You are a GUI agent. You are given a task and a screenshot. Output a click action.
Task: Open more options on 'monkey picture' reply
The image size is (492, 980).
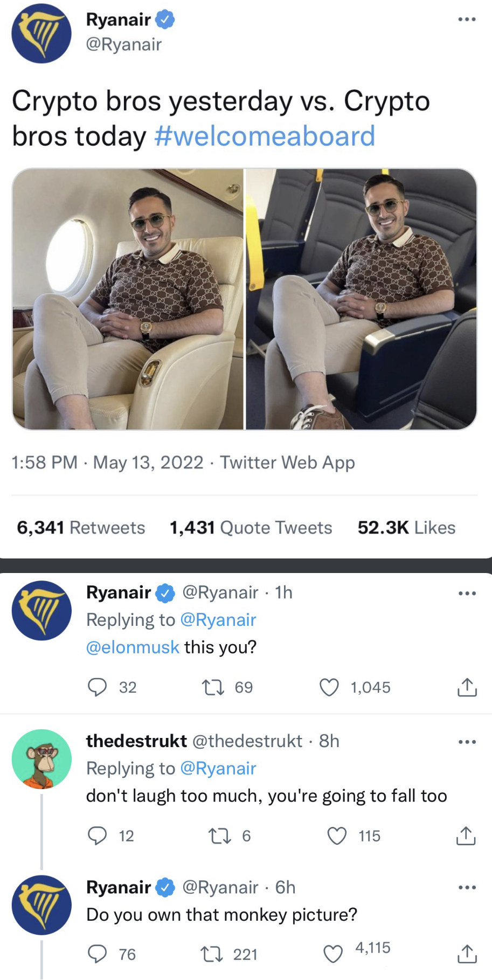pyautogui.click(x=467, y=887)
